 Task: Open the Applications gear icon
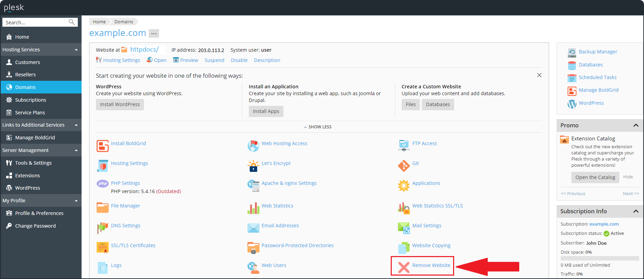click(404, 186)
